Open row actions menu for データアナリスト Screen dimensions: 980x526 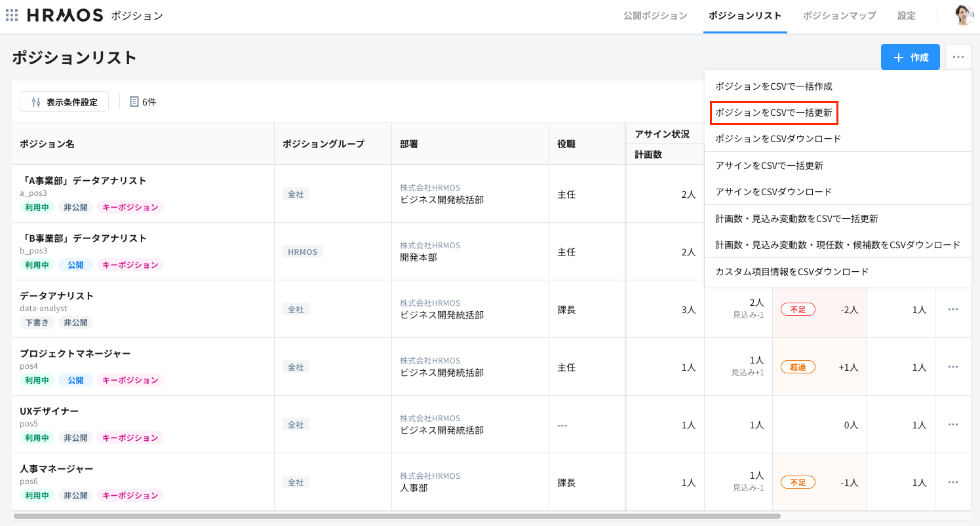click(952, 309)
